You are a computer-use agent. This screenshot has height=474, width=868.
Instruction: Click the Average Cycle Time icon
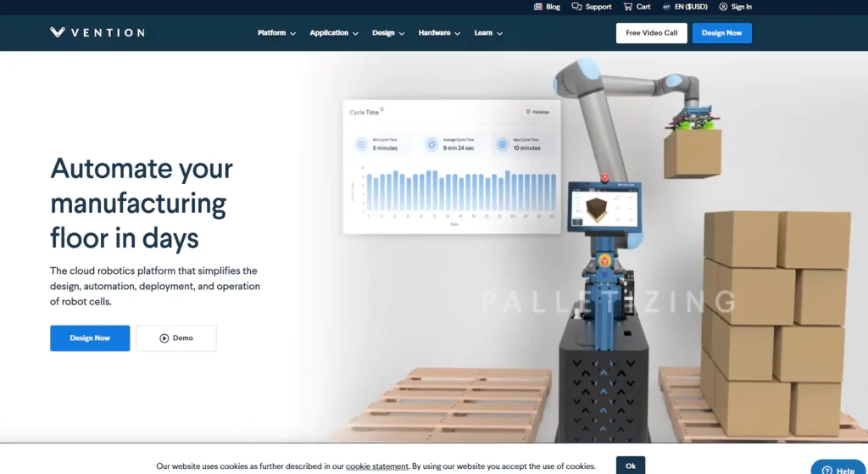431,144
